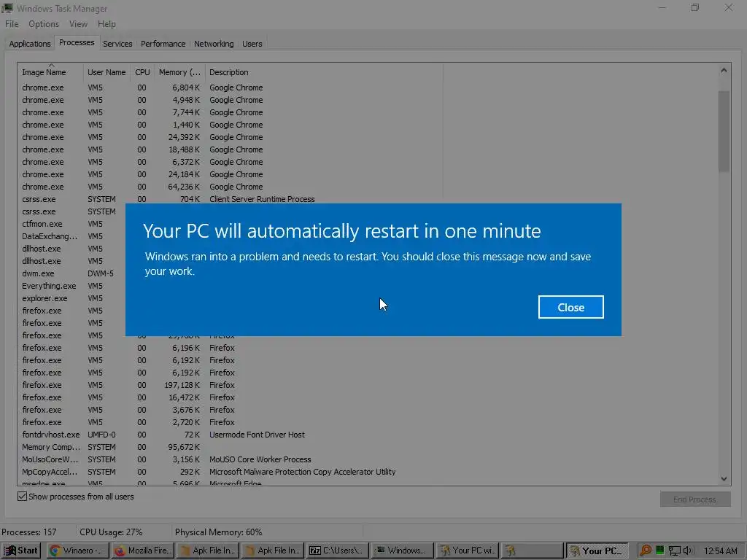Select firefox.exe row with 2,720 K
The width and height of the screenshot is (747, 560).
click(230, 422)
